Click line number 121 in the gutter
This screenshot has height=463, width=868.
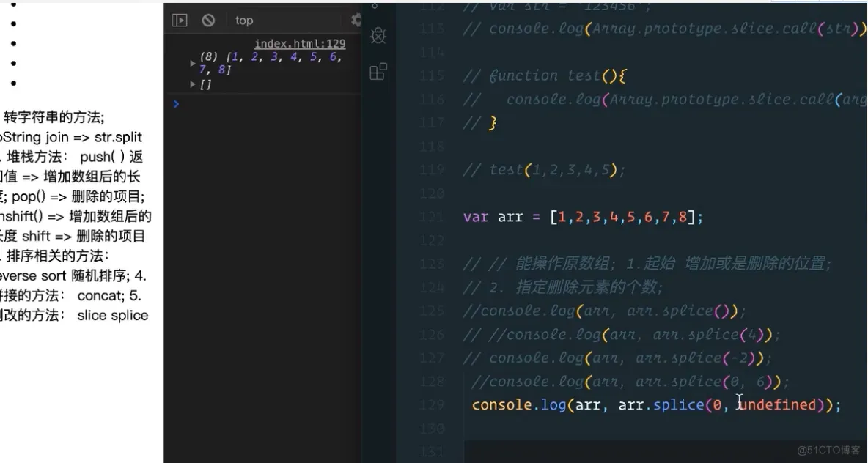(x=432, y=217)
